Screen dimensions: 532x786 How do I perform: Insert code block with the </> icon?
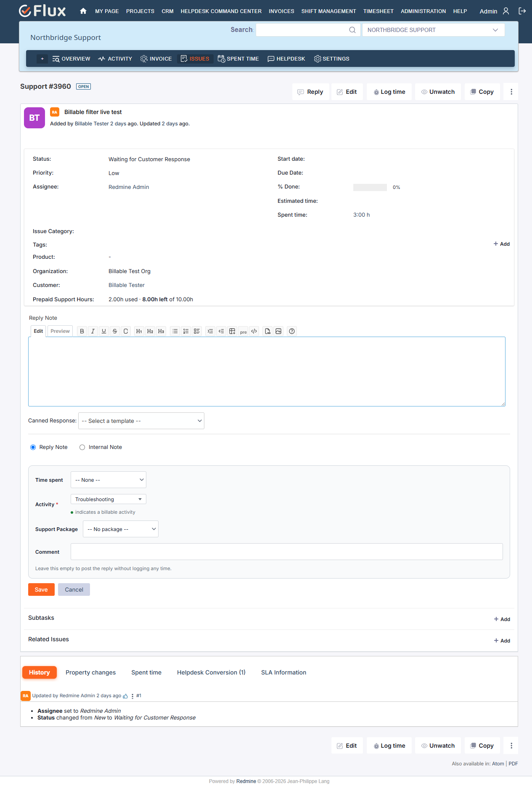[254, 331]
